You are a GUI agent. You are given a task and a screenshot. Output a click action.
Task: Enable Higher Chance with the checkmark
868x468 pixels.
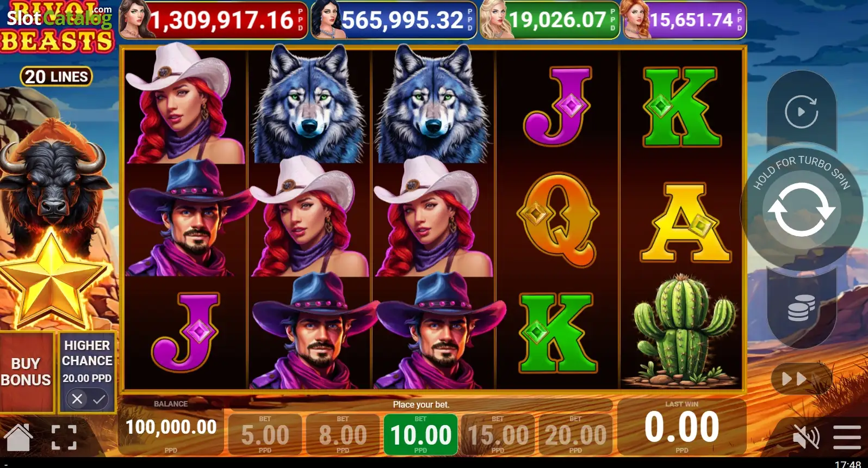[99, 399]
